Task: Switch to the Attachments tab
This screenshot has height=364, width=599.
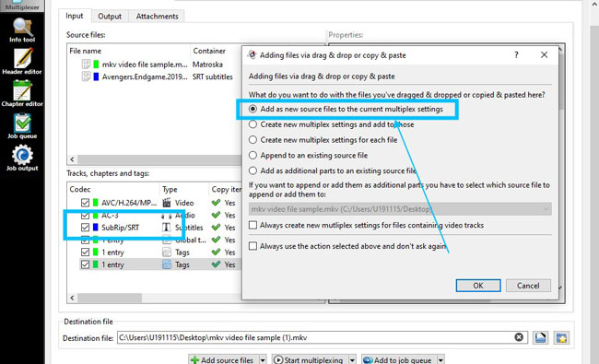Action: (x=157, y=17)
